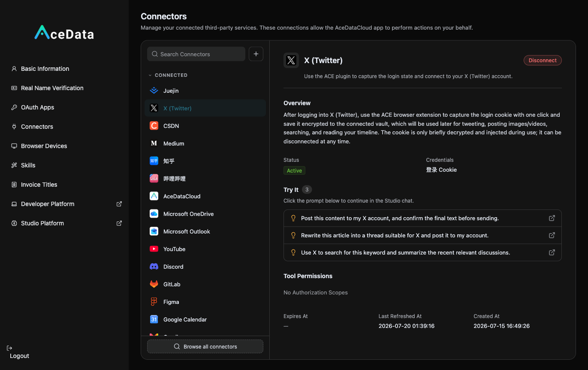Click the Connectors page title

[164, 16]
